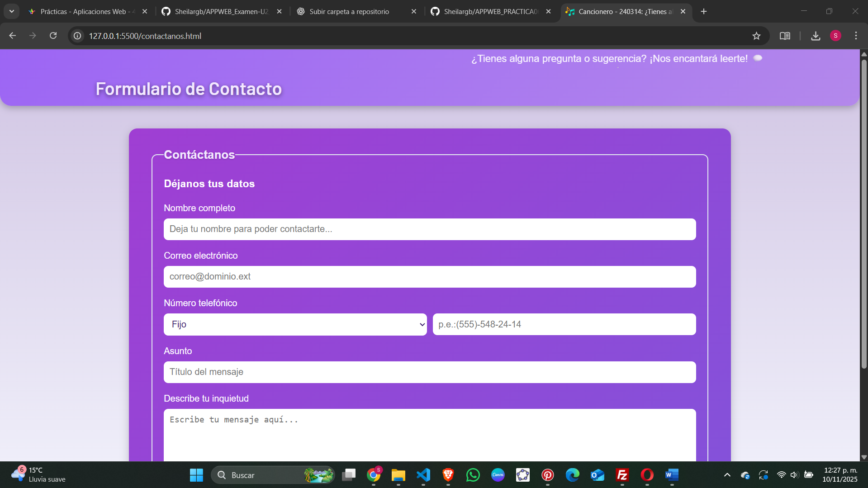The width and height of the screenshot is (868, 488).
Task: Open the tab search dropdown arrow
Action: (12, 11)
